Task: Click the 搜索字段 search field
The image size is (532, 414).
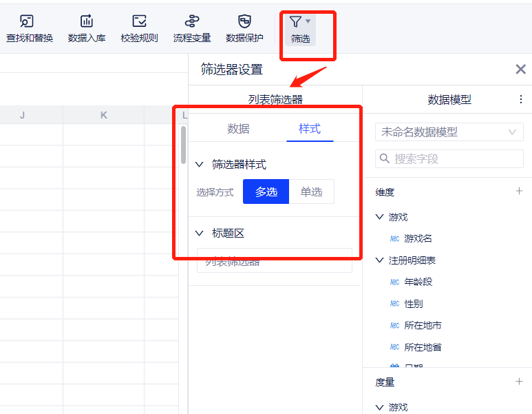Action: [x=454, y=159]
